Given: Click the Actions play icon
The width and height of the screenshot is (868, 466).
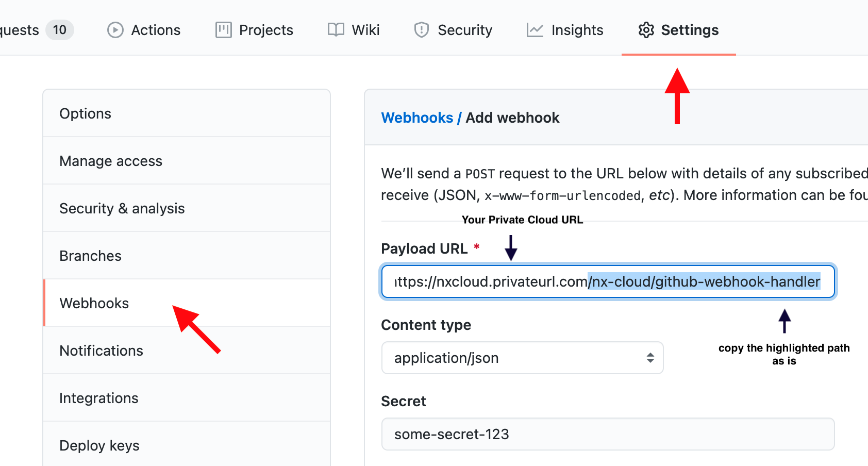Looking at the screenshot, I should point(114,30).
